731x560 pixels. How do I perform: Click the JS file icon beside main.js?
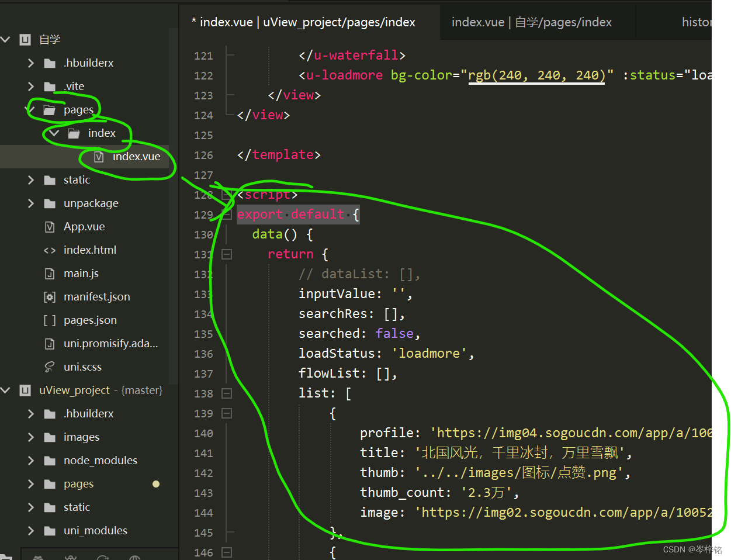(49, 273)
